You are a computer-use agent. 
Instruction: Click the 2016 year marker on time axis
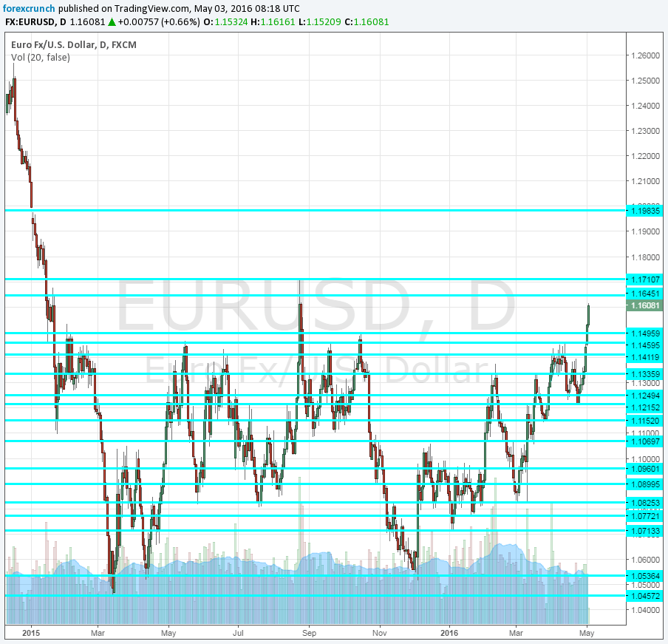click(449, 634)
